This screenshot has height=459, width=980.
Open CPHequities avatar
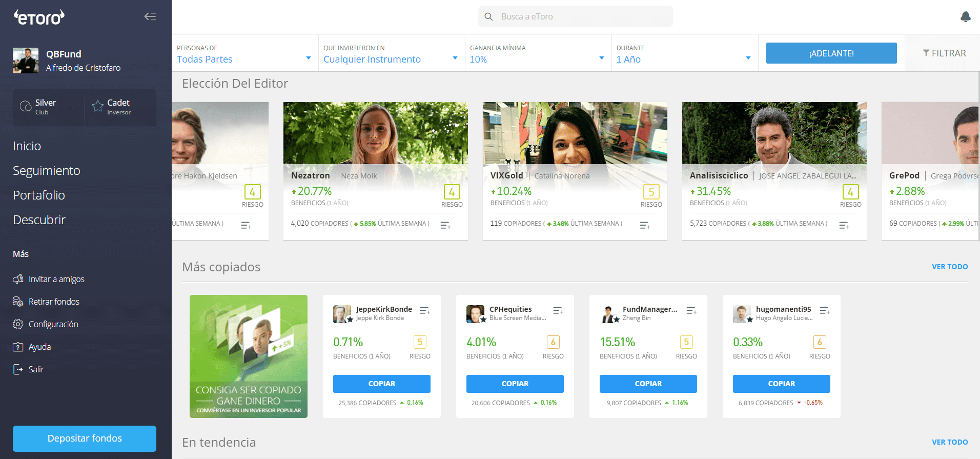[x=476, y=314]
